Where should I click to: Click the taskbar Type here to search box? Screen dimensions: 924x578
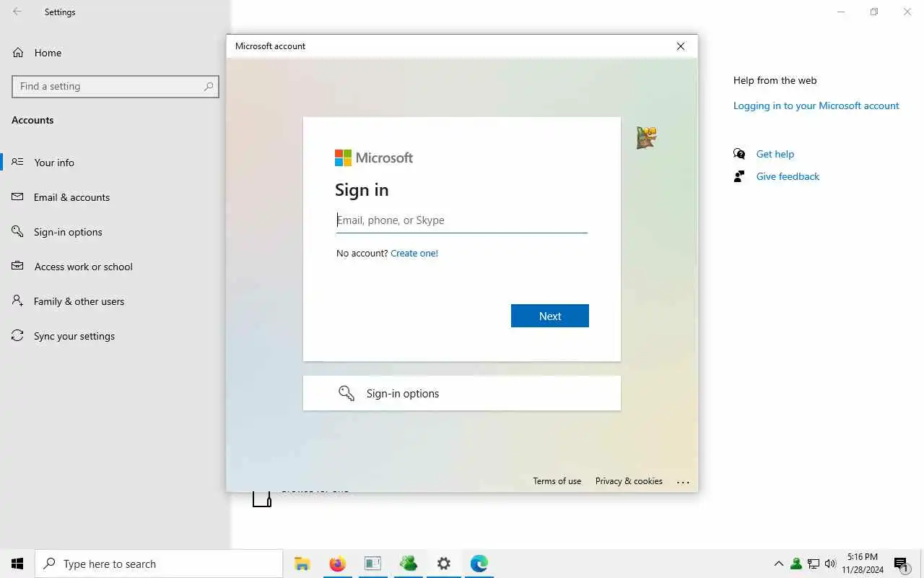pos(159,564)
